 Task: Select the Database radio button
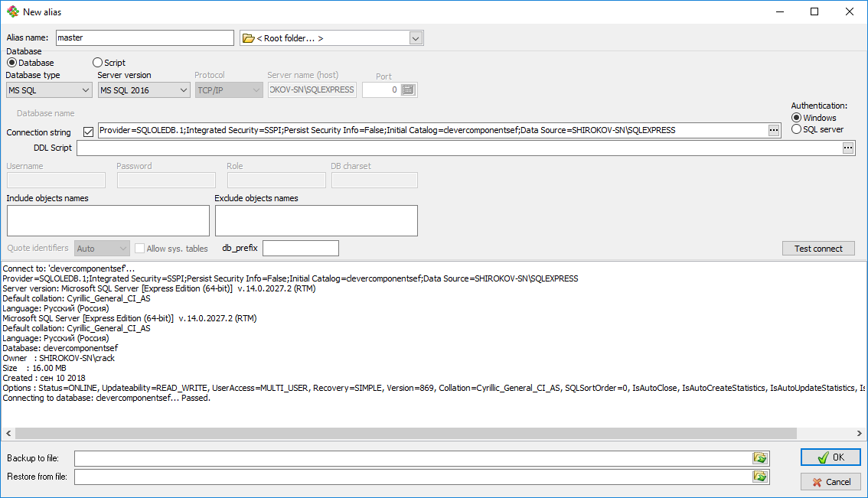11,63
